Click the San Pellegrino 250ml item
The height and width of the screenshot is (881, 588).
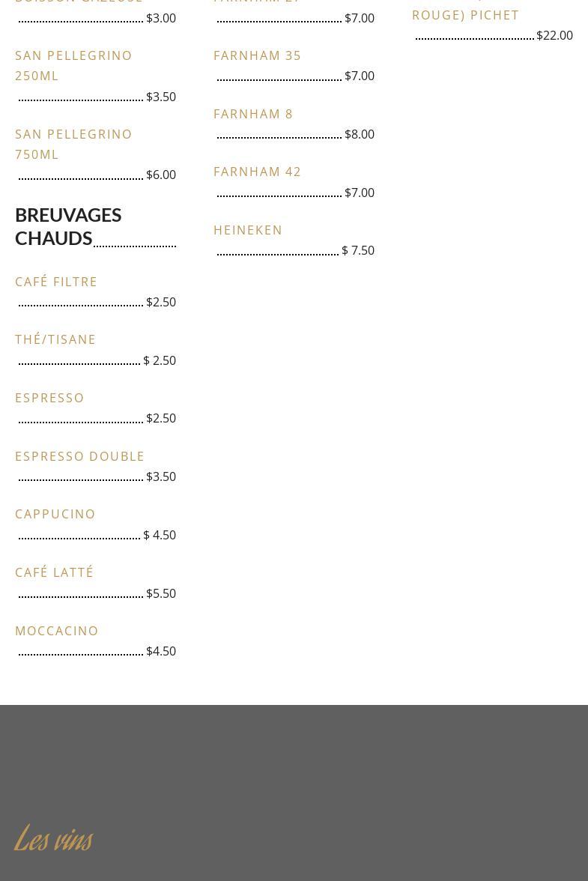click(x=73, y=65)
